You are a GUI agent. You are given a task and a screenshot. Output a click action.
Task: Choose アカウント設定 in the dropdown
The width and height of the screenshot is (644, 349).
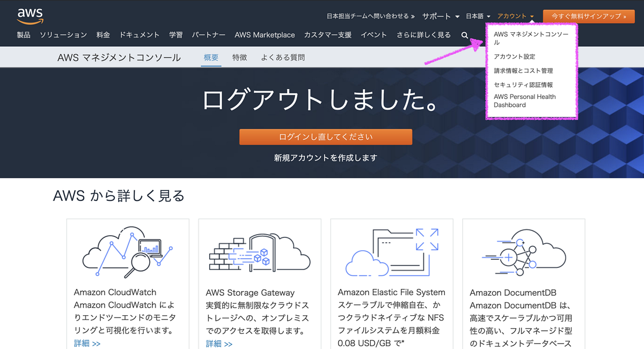tap(515, 56)
